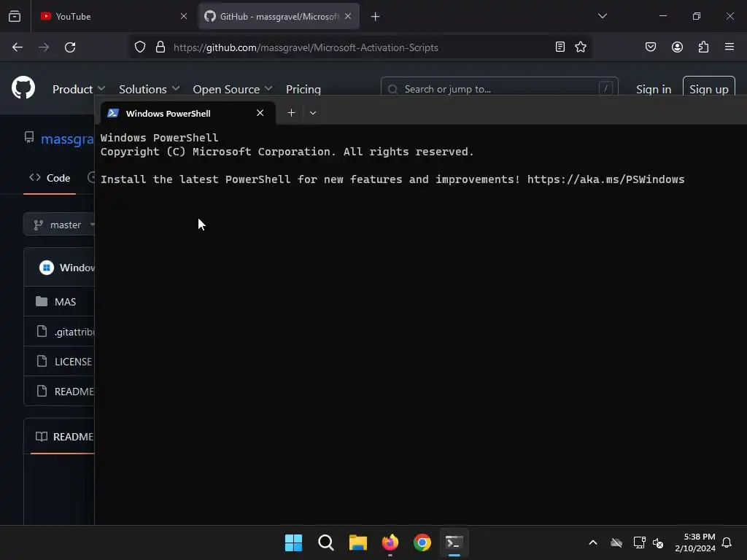Click the commit author Windows avatar
Screen dimensions: 747x560
tap(46, 268)
